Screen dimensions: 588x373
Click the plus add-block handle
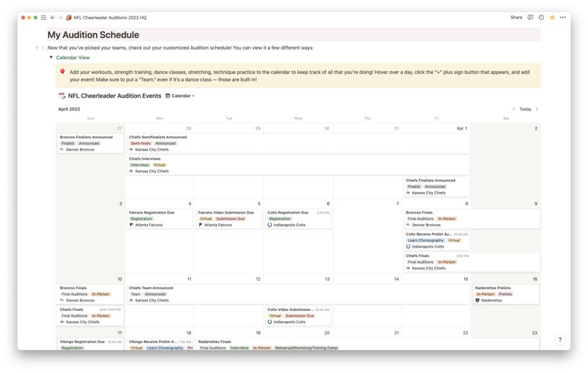37,47
